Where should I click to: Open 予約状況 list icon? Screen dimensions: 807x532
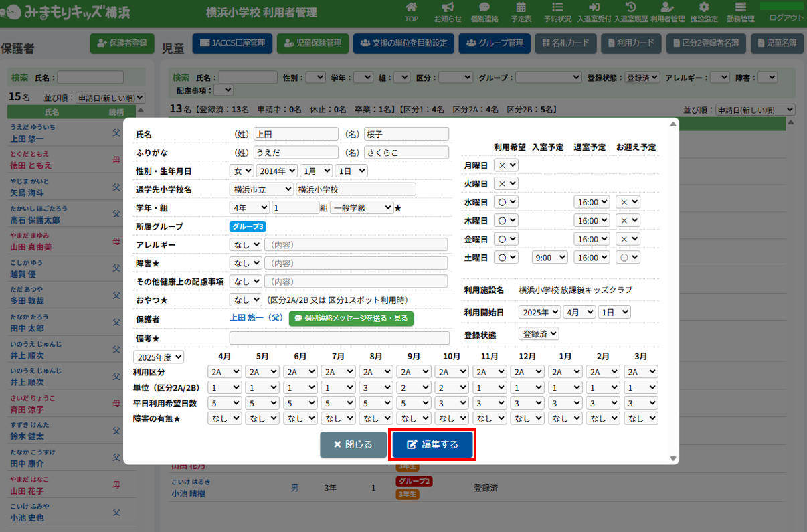tap(557, 8)
